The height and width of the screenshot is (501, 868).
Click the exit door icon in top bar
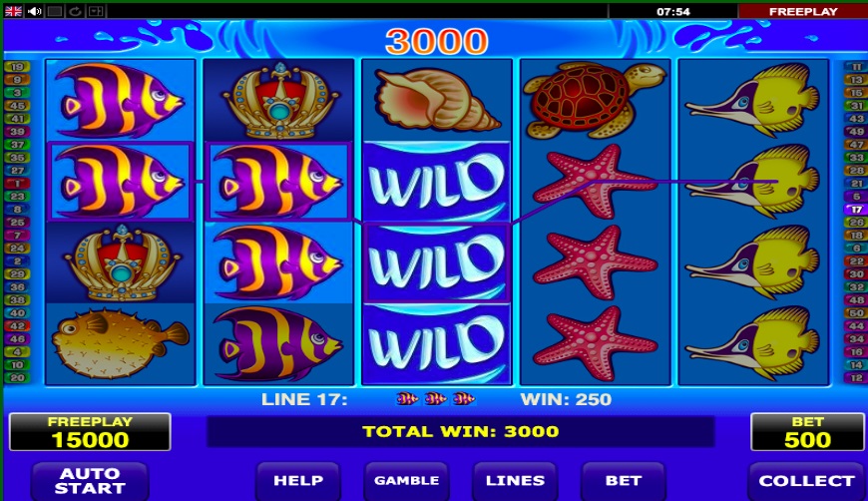coord(95,11)
